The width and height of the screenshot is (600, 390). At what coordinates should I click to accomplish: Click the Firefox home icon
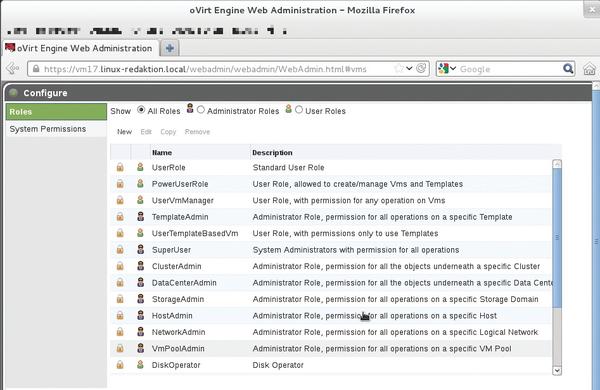tap(589, 69)
